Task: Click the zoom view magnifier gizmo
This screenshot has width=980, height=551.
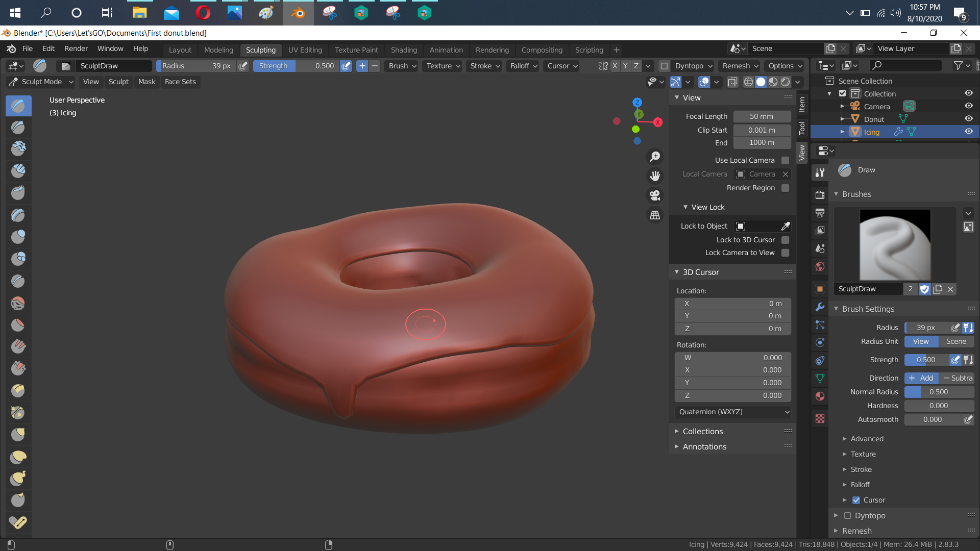Action: coord(655,157)
